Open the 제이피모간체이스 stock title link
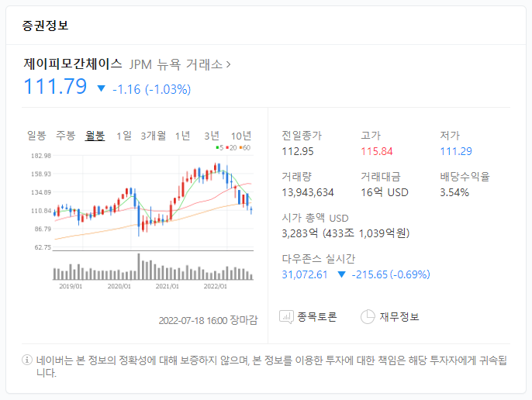The height and width of the screenshot is (400, 532). click(73, 64)
